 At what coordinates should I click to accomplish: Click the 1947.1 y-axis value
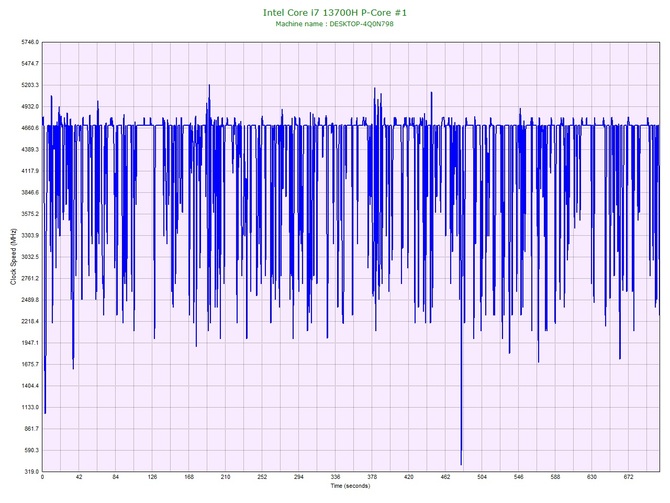coord(30,343)
